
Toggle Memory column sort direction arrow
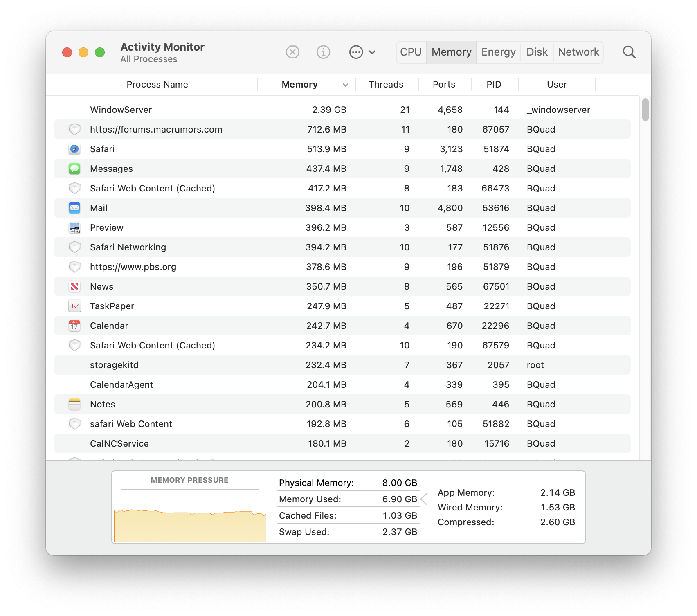tap(346, 85)
